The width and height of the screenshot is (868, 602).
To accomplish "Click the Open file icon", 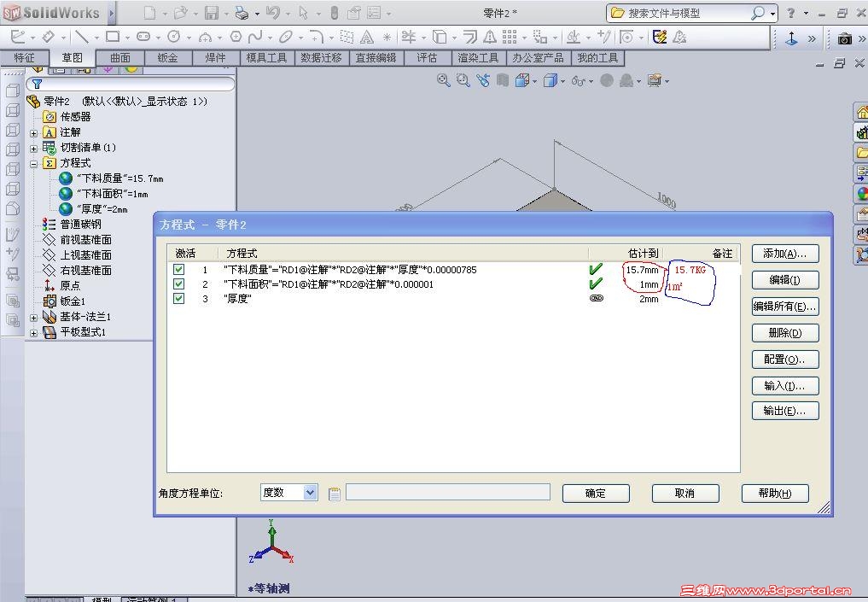I will [x=180, y=13].
